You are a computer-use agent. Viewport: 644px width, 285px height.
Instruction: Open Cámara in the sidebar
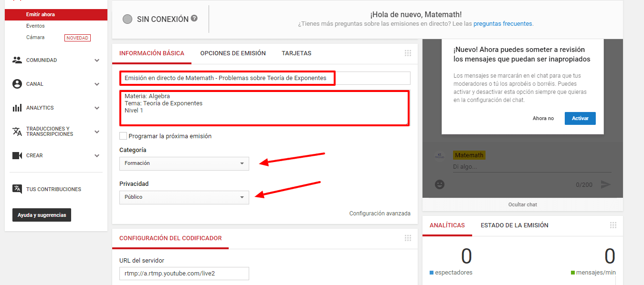tap(35, 37)
